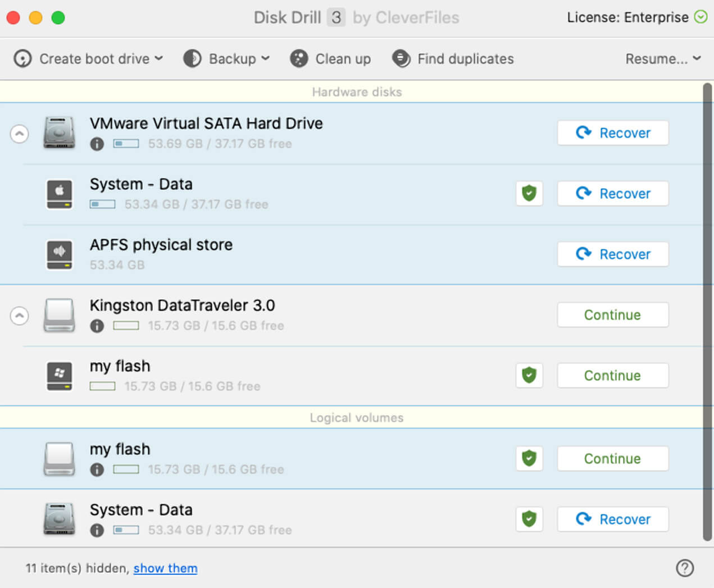Click the License: Enterprise label
Viewport: 714px width, 588px height.
click(627, 17)
